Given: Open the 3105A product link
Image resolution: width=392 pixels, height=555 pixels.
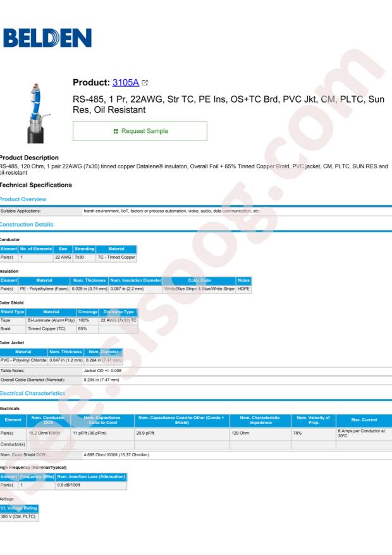Looking at the screenshot, I should [x=125, y=82].
